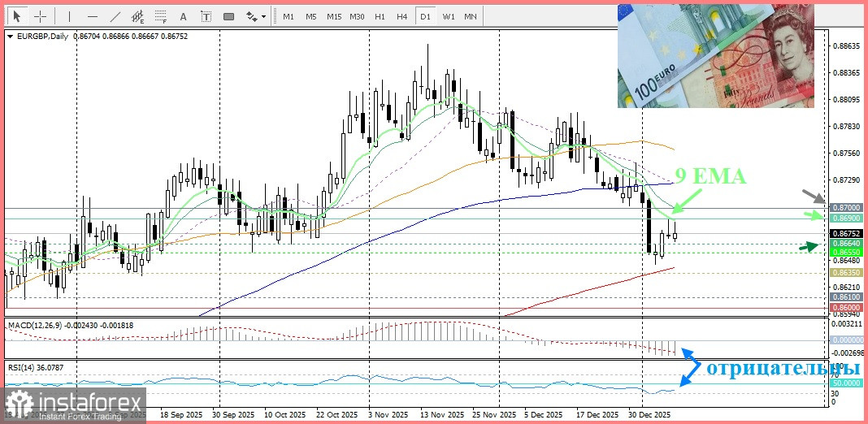Select the text label tool
The height and width of the screenshot is (424, 868).
[x=206, y=16]
